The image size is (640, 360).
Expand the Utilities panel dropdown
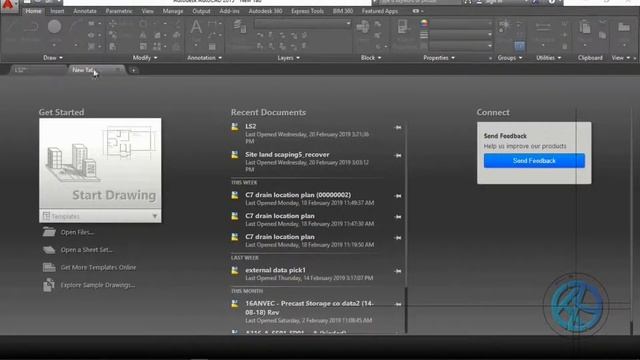click(x=548, y=58)
